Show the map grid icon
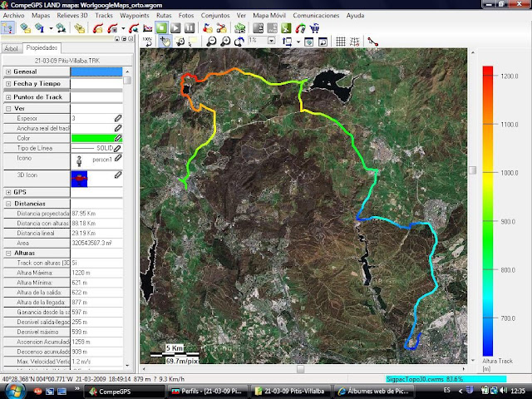Image resolution: width=532 pixels, height=399 pixels. 341,41
